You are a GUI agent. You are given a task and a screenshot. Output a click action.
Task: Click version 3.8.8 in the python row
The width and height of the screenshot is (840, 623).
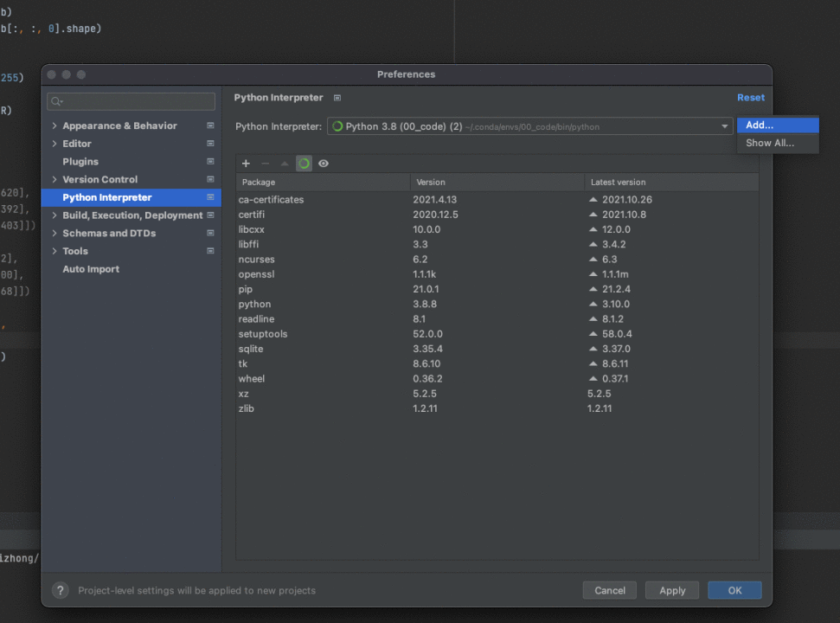424,304
